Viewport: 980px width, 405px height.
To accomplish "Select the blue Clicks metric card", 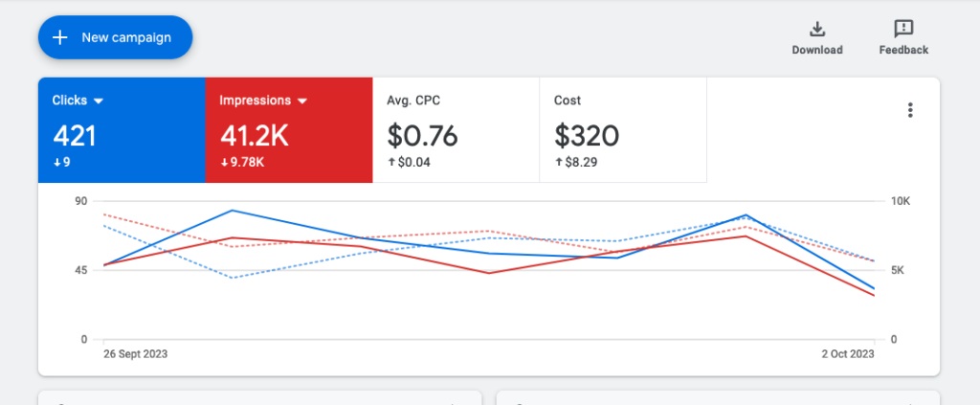I will tap(122, 130).
